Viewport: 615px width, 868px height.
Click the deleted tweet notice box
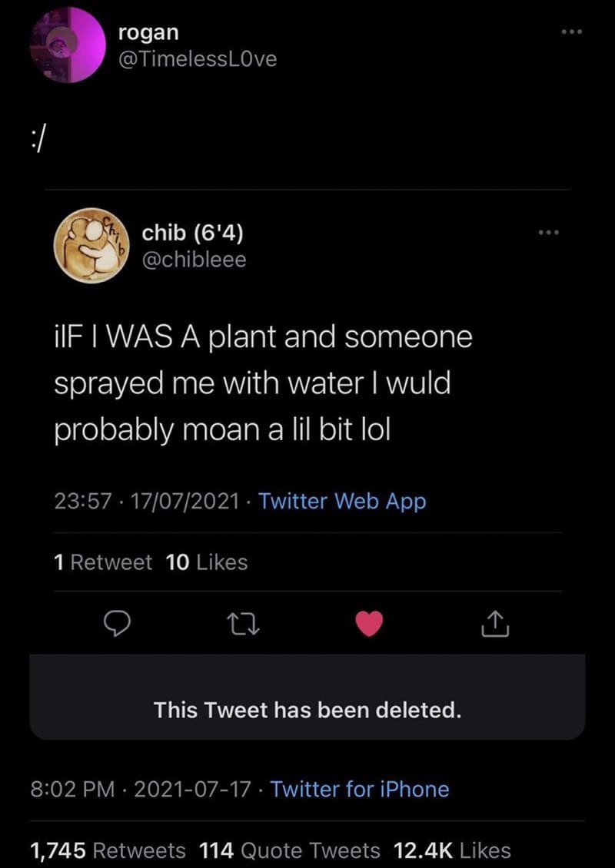(307, 709)
